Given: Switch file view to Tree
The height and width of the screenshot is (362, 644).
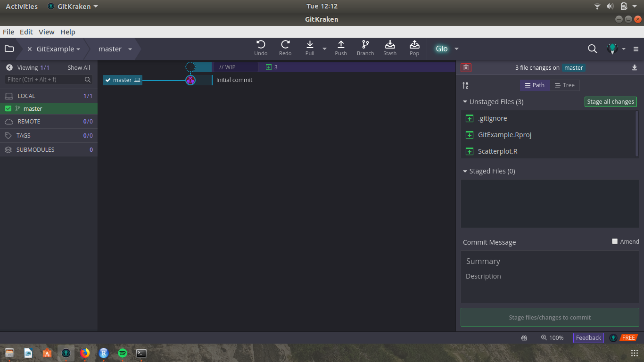Looking at the screenshot, I should tap(564, 85).
